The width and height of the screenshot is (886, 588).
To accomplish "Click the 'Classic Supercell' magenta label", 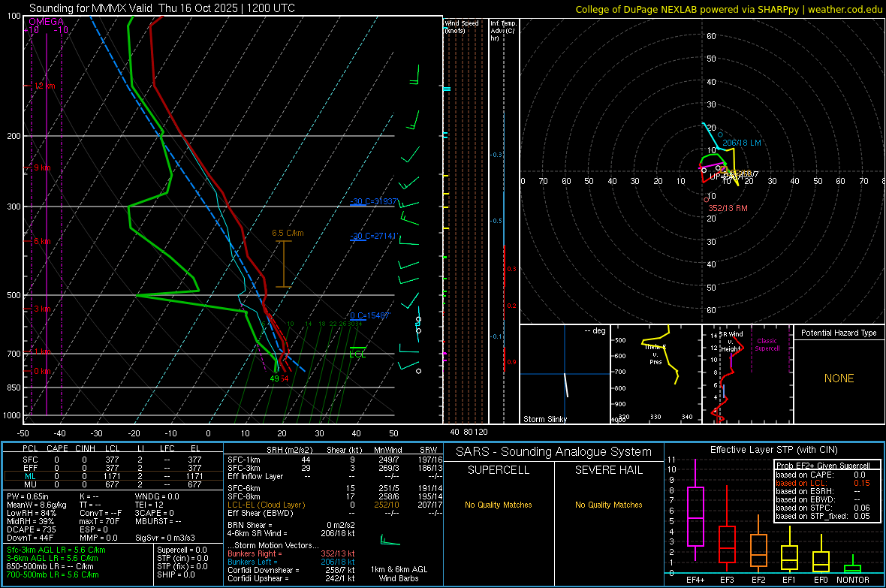I will click(767, 345).
